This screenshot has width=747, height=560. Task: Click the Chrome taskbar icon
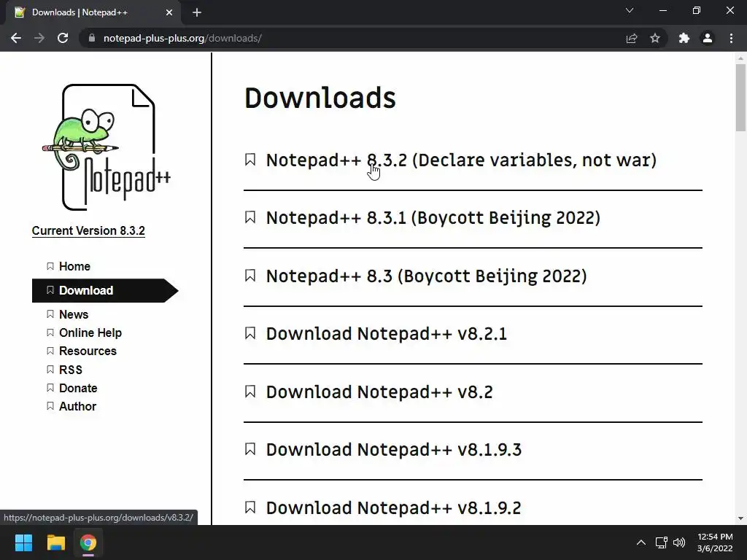coord(88,542)
